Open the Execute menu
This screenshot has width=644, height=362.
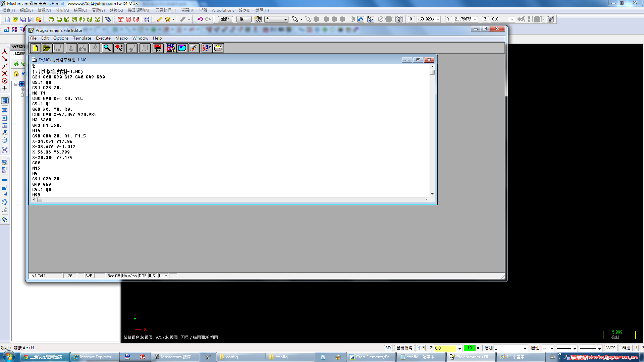pos(103,38)
